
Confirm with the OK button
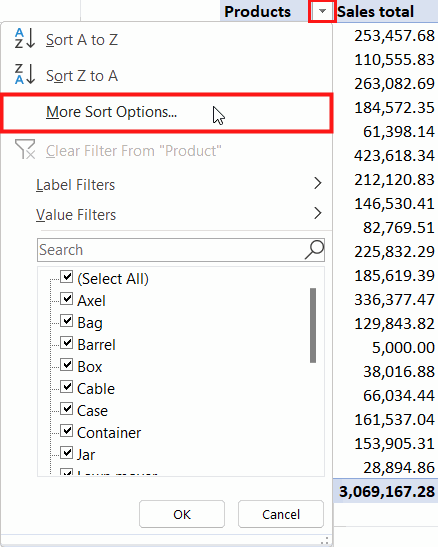[x=182, y=514]
